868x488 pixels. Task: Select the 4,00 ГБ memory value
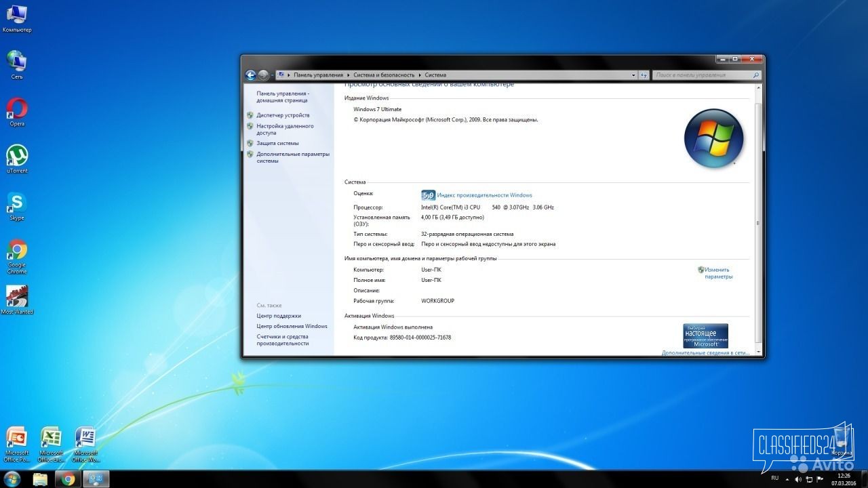point(452,218)
